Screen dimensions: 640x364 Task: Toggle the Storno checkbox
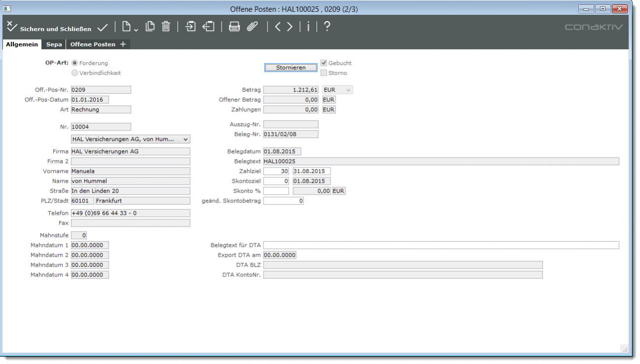point(324,73)
